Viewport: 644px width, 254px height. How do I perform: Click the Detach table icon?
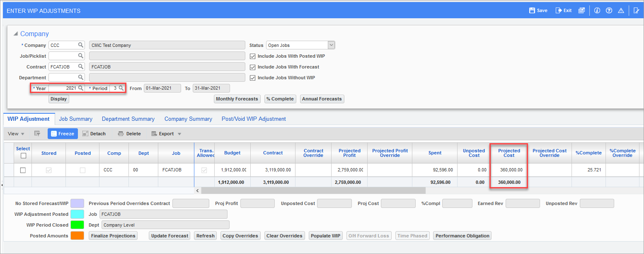pyautogui.click(x=85, y=134)
